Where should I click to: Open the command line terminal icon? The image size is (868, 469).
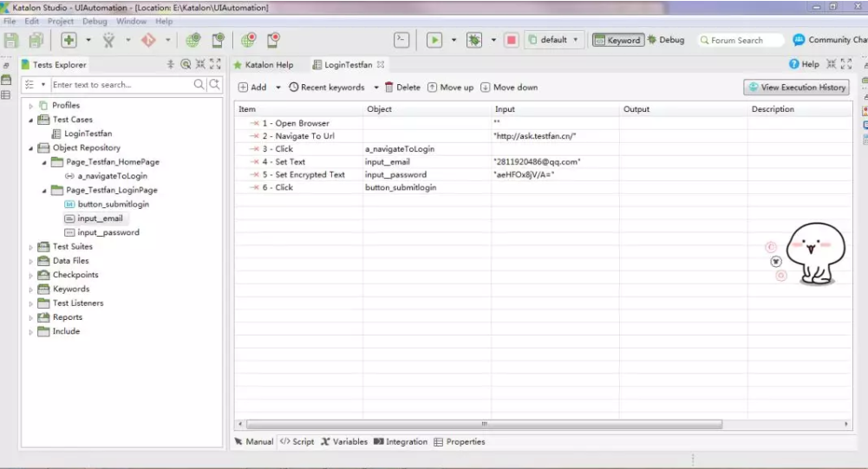pyautogui.click(x=401, y=40)
